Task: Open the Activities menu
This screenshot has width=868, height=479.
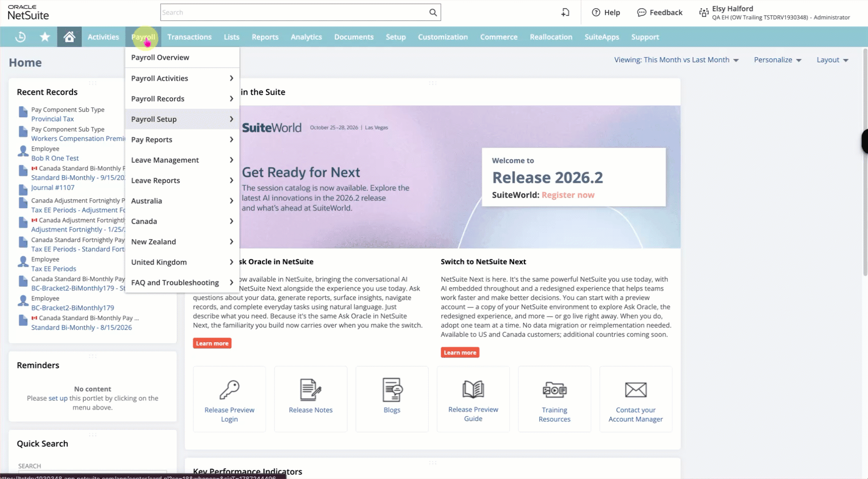Action: click(x=103, y=37)
